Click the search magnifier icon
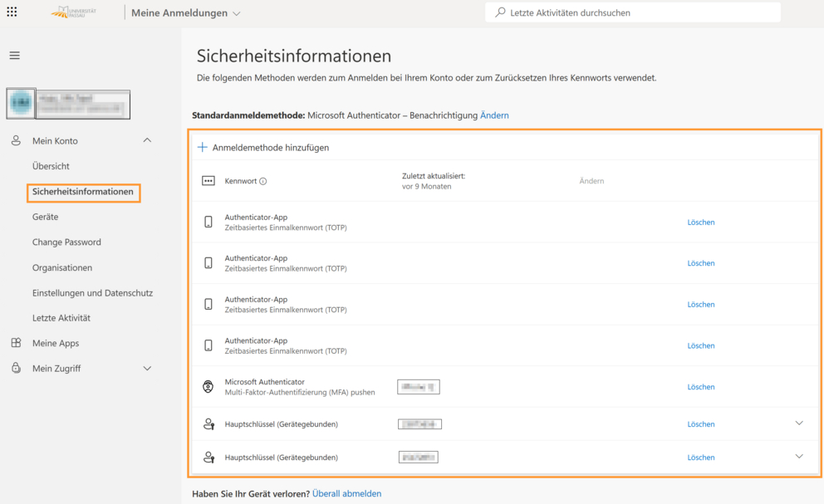The image size is (824, 504). click(x=498, y=12)
